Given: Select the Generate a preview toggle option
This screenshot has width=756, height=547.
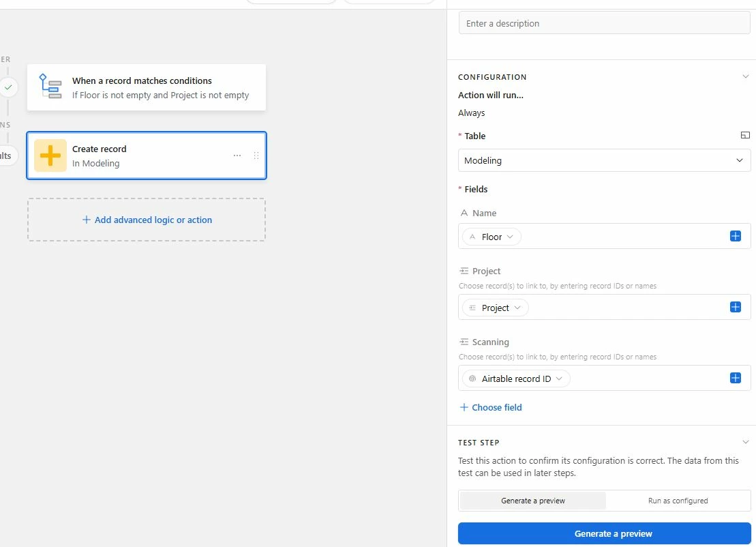Looking at the screenshot, I should 533,501.
